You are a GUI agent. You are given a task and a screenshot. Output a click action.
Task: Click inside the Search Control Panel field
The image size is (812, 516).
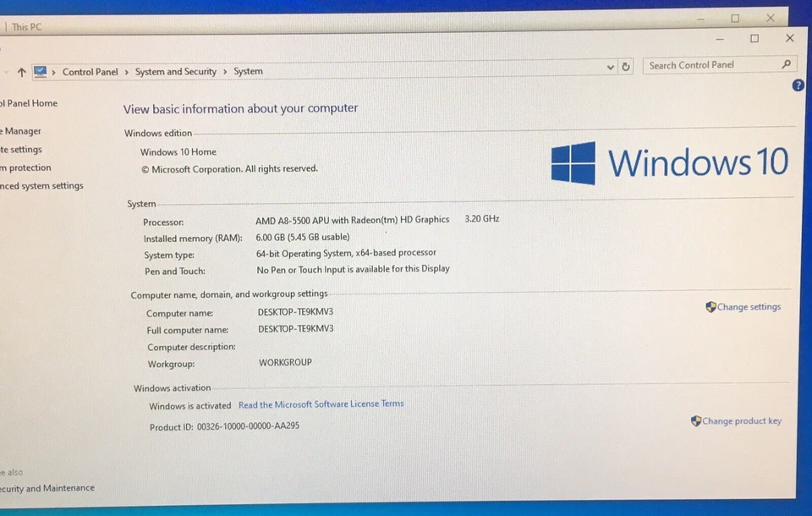pyautogui.click(x=710, y=64)
